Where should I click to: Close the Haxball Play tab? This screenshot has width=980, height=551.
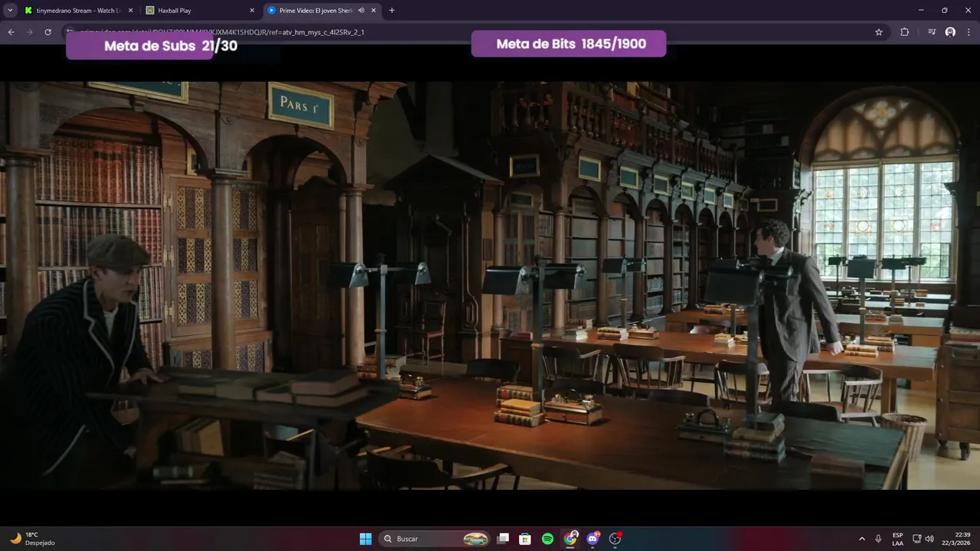[252, 11]
